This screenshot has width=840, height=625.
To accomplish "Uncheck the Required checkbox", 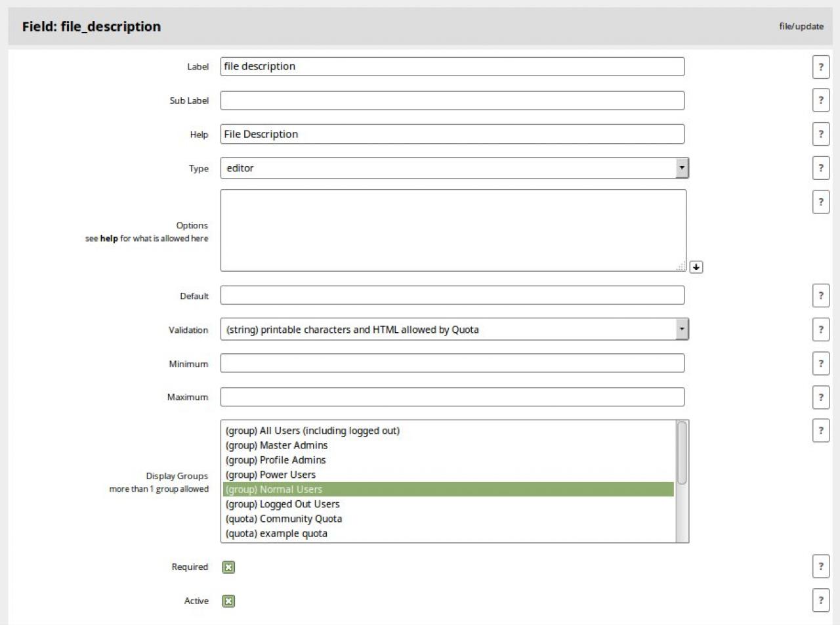I will coord(228,567).
